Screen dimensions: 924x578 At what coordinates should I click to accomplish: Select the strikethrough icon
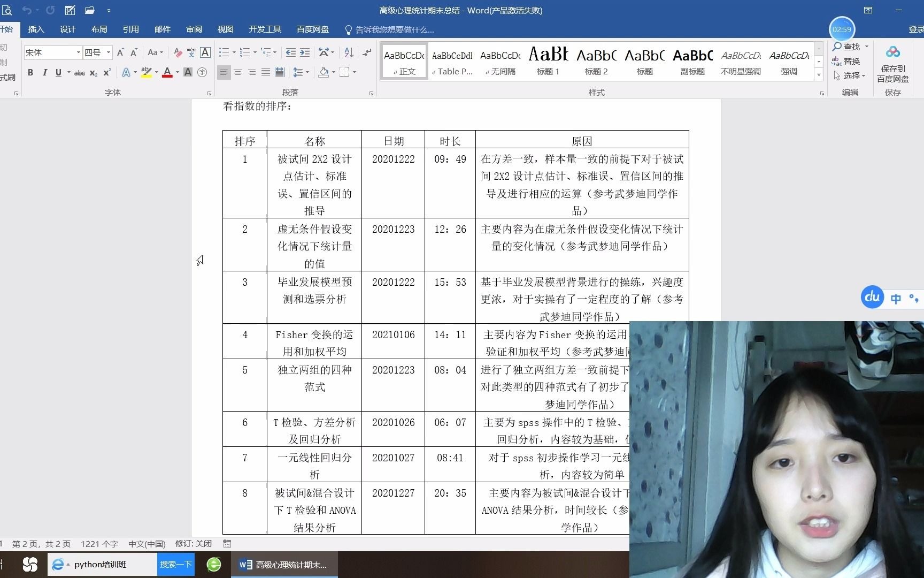tap(79, 72)
